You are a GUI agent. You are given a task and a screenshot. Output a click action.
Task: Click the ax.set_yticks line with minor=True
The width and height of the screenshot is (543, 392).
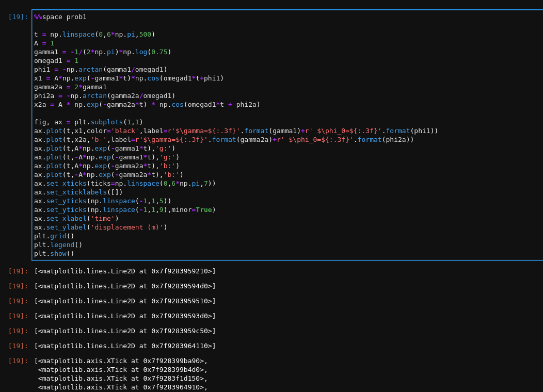click(125, 209)
